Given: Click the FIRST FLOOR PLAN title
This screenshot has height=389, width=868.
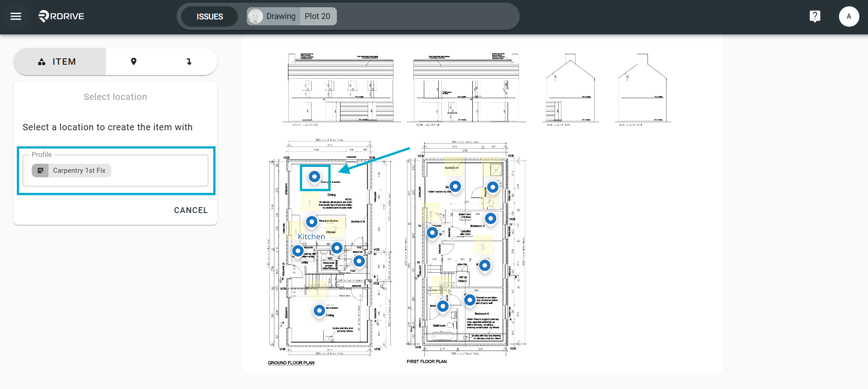Looking at the screenshot, I should (x=427, y=361).
